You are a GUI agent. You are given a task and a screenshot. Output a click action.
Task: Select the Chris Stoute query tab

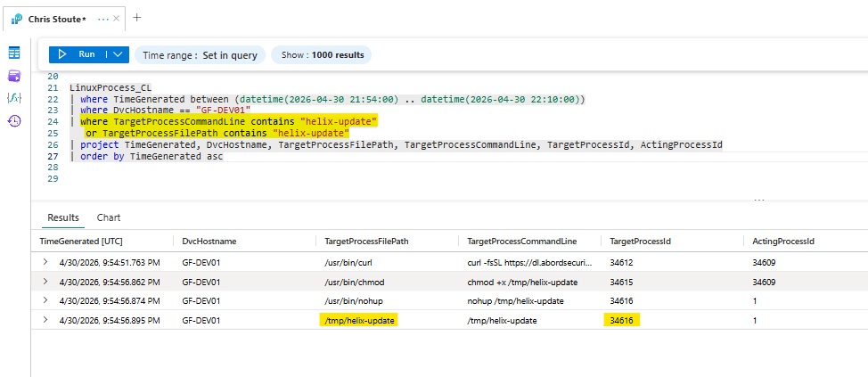tap(57, 19)
